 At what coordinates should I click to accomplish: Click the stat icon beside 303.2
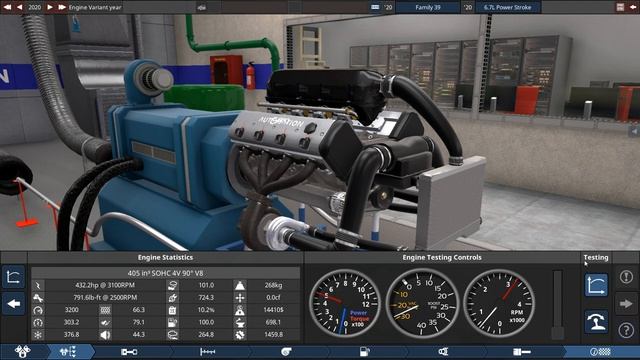[x=38, y=322]
